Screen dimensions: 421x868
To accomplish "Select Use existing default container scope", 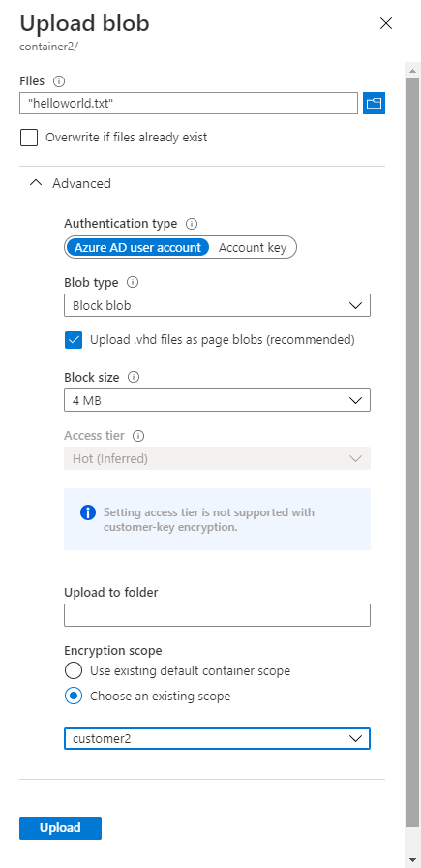I will (x=74, y=671).
